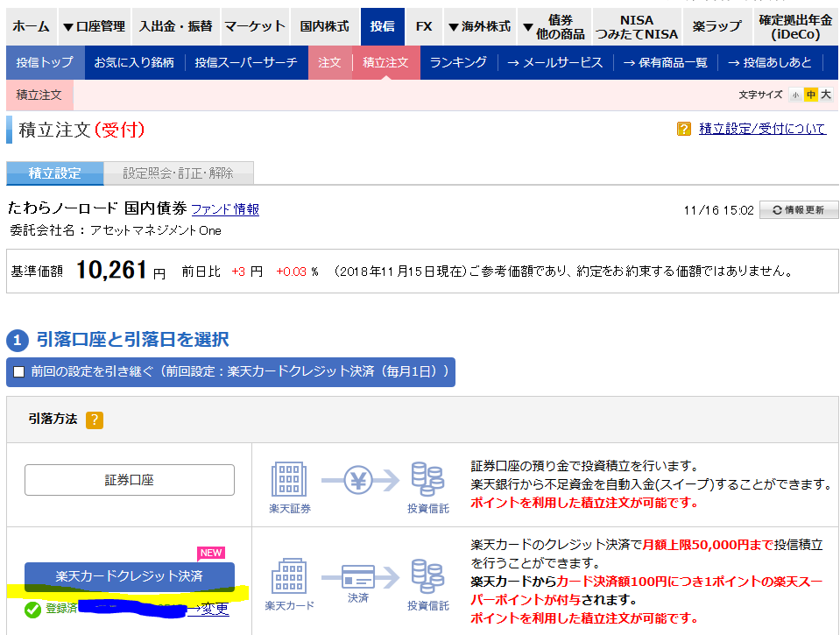Open the 入出金・振替 tab

coord(176,26)
